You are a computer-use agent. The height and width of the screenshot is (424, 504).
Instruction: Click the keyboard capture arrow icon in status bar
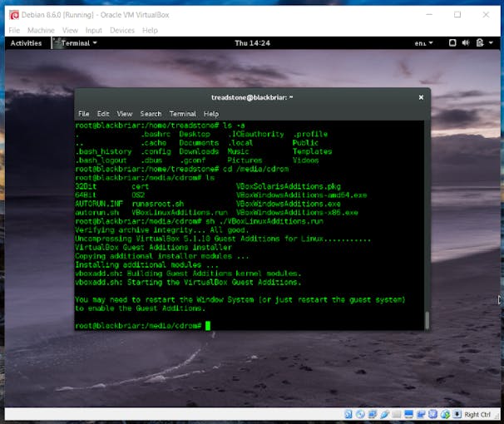point(457,414)
